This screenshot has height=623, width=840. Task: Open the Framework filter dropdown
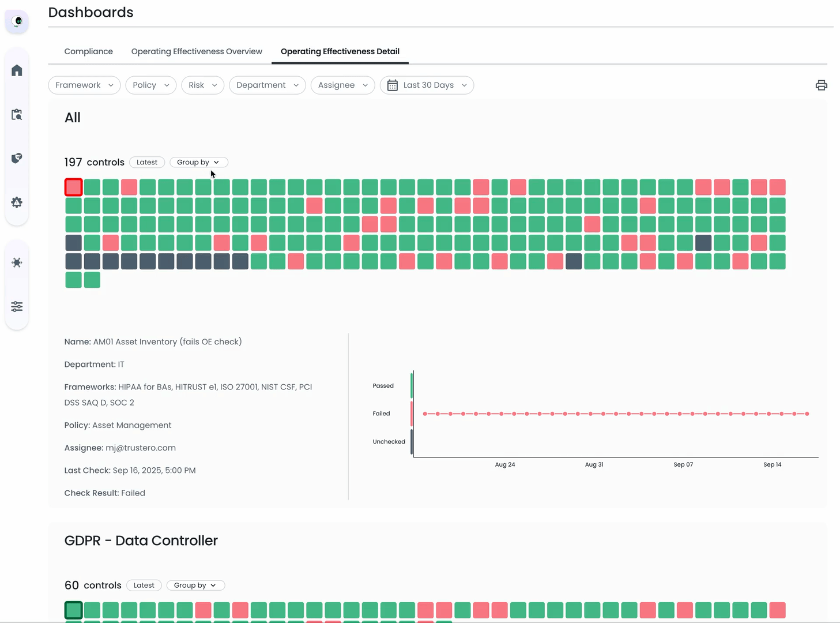click(x=84, y=85)
